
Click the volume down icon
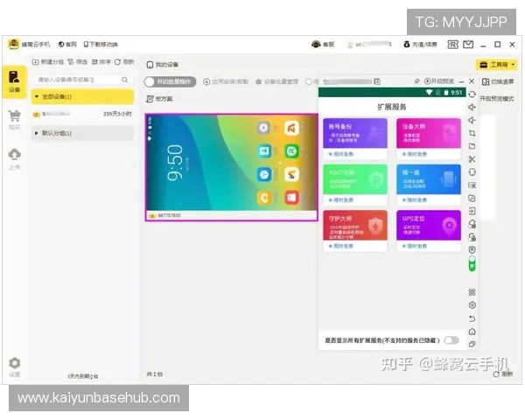pos(472,120)
